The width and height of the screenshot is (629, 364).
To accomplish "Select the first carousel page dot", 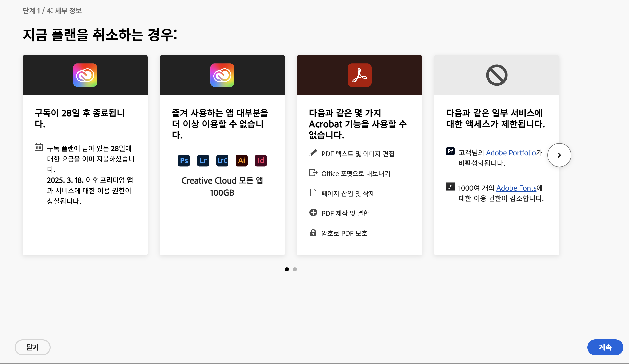I will [287, 269].
